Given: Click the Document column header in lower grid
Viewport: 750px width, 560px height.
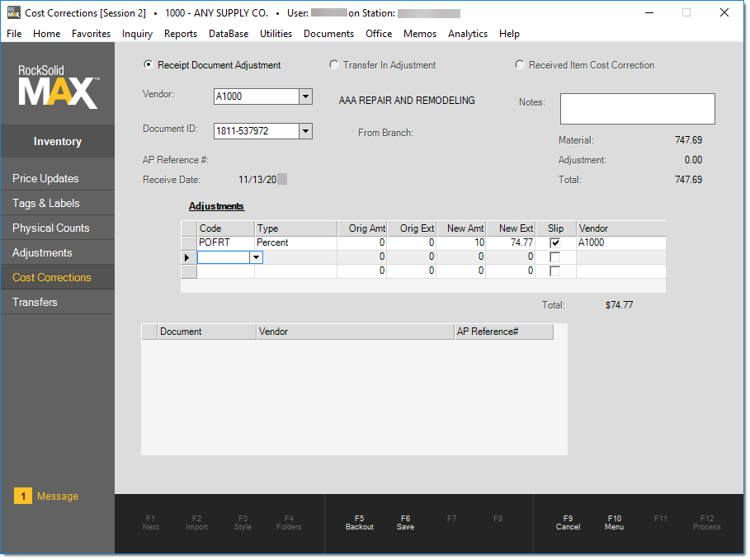Looking at the screenshot, I should coord(206,332).
